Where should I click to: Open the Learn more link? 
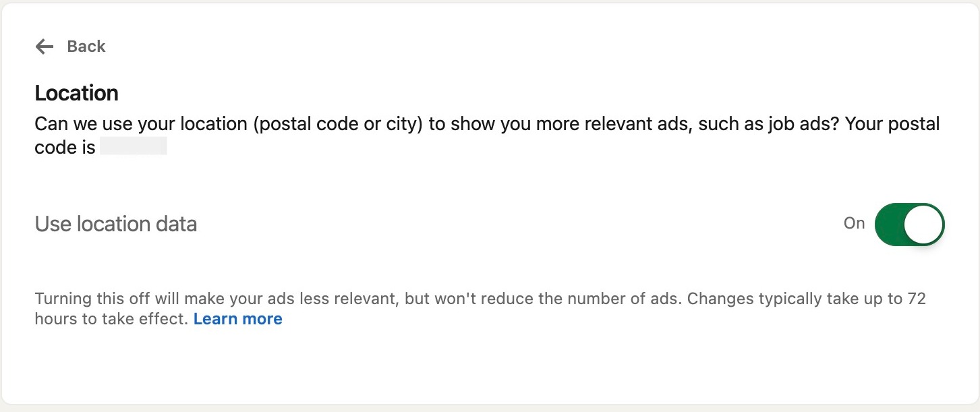(x=237, y=319)
